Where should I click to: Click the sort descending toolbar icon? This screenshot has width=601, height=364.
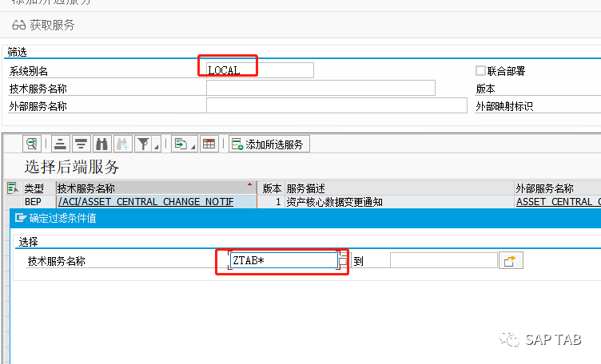tap(81, 144)
